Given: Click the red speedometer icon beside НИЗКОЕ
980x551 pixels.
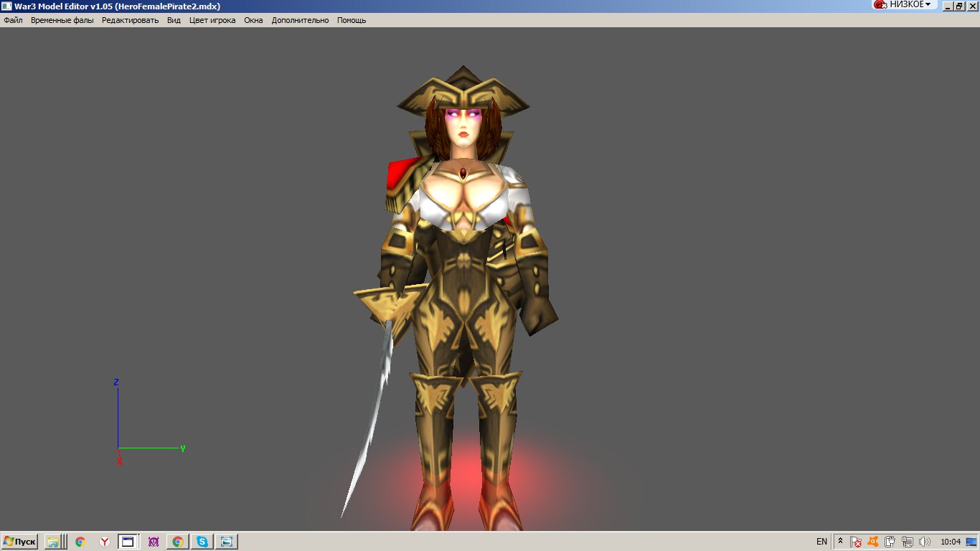Looking at the screenshot, I should [x=880, y=4].
